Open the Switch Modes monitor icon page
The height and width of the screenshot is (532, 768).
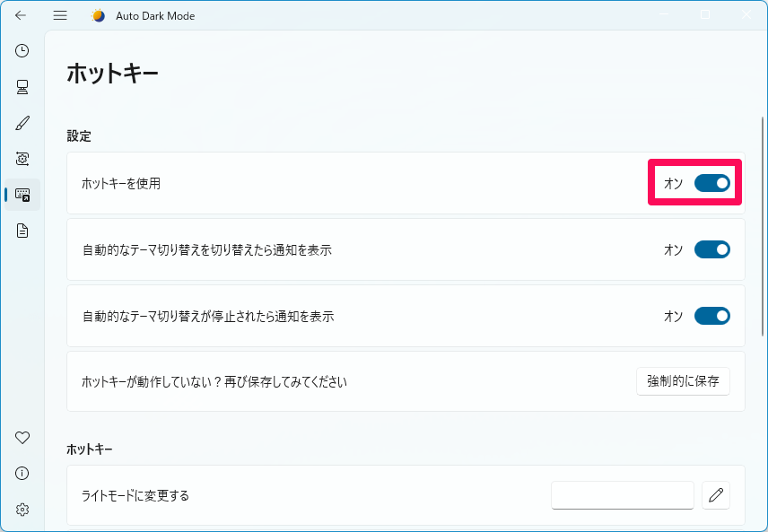coord(22,87)
